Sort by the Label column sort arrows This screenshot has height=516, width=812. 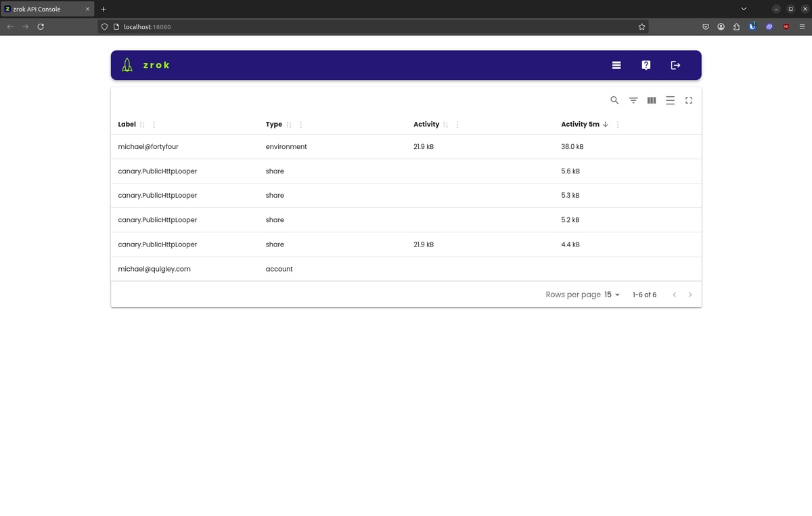click(142, 125)
